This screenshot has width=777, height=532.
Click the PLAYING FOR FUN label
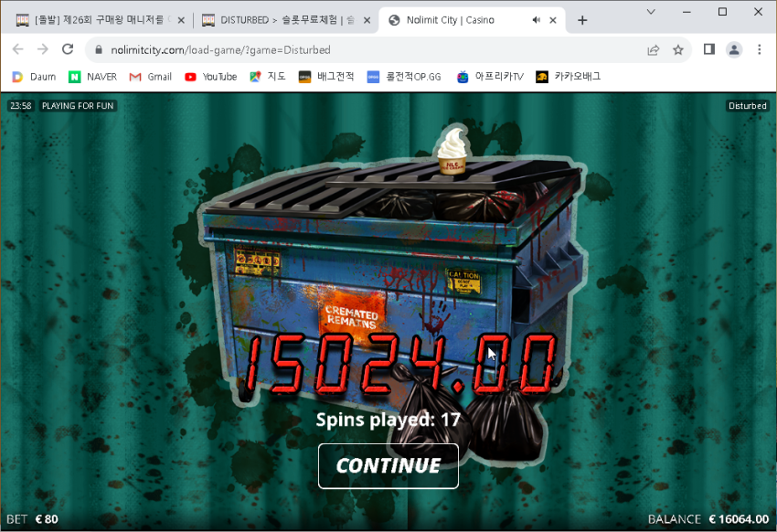click(x=78, y=105)
